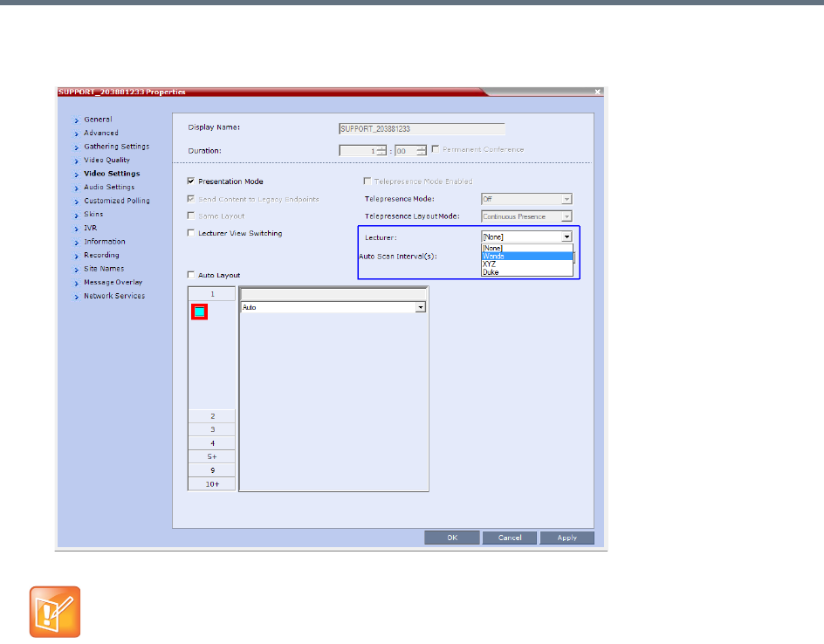Click the arrow icon beside Recording
This screenshot has width=824, height=644.
click(x=76, y=257)
